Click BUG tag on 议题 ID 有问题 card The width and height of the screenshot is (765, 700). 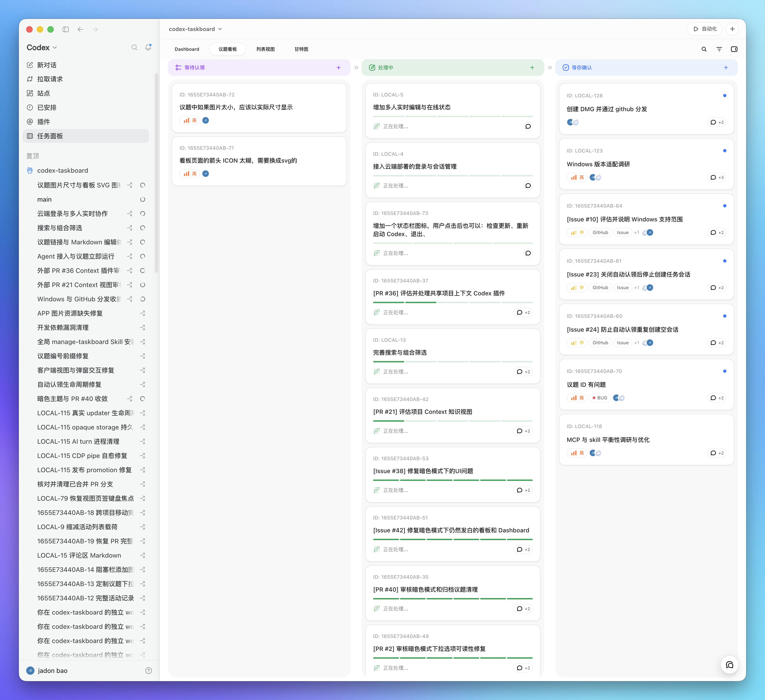click(600, 398)
